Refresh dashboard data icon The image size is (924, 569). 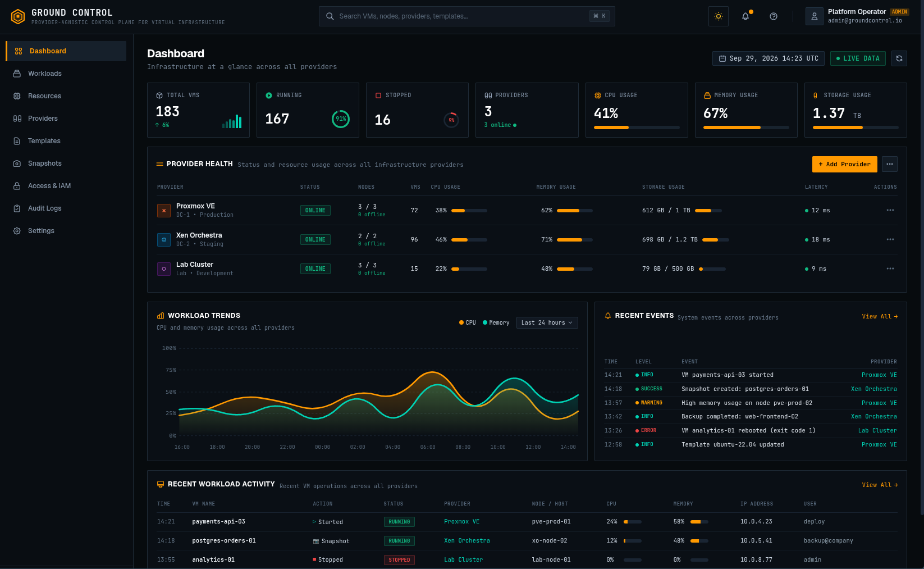click(899, 58)
